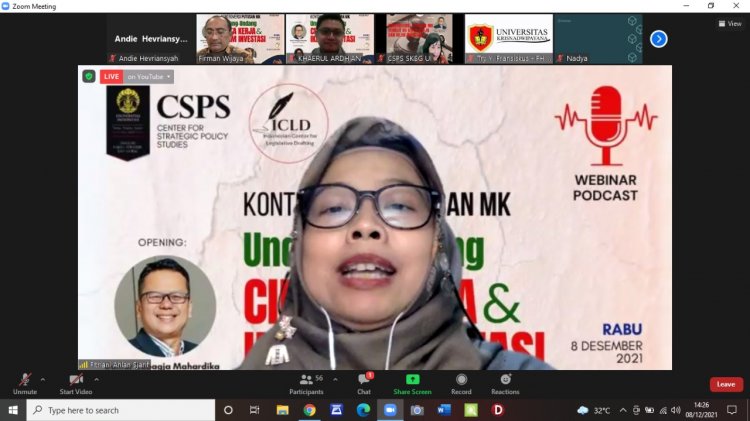The image size is (750, 421).
Task: Select KHAERUL ARDHIAN's video thumbnail
Action: pyautogui.click(x=330, y=39)
